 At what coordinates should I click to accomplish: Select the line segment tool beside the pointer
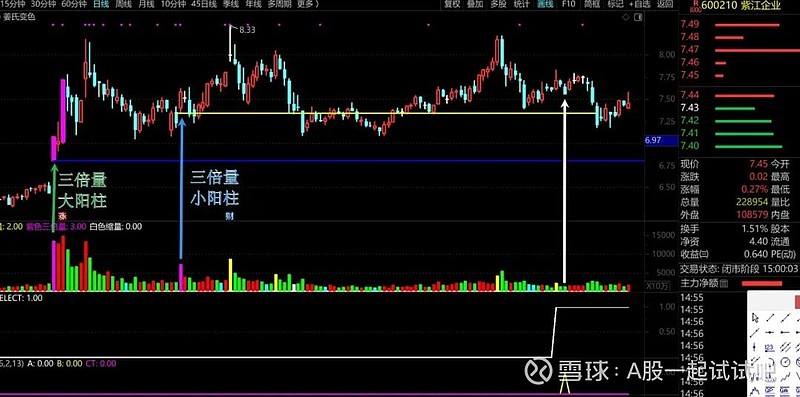pyautogui.click(x=770, y=317)
